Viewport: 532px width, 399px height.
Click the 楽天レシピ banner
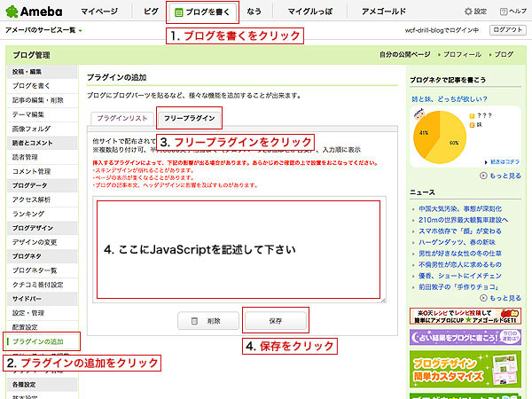(x=465, y=317)
